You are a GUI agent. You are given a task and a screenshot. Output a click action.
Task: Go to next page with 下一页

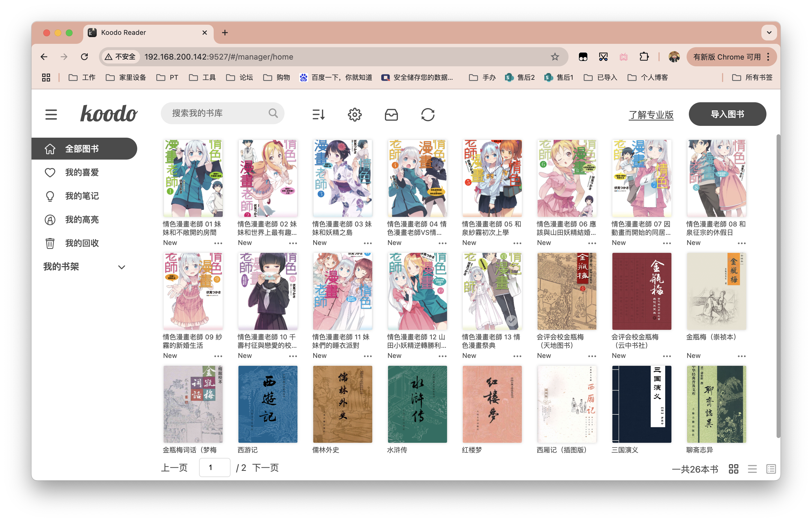[265, 467]
